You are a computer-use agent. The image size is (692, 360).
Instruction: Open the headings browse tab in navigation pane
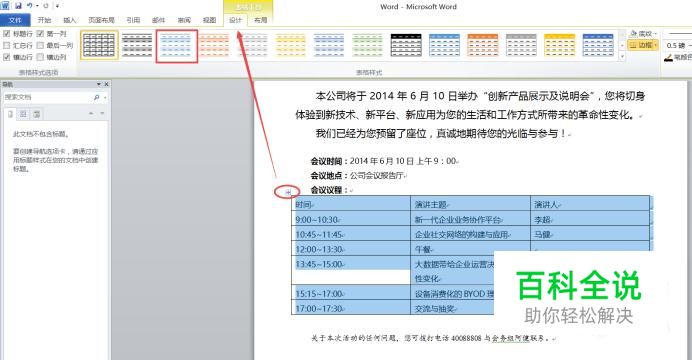point(11,114)
